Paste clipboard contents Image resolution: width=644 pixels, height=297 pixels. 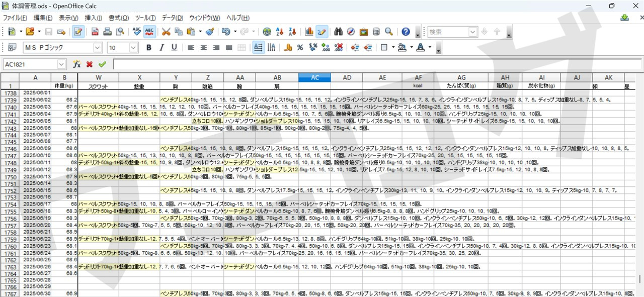[191, 32]
